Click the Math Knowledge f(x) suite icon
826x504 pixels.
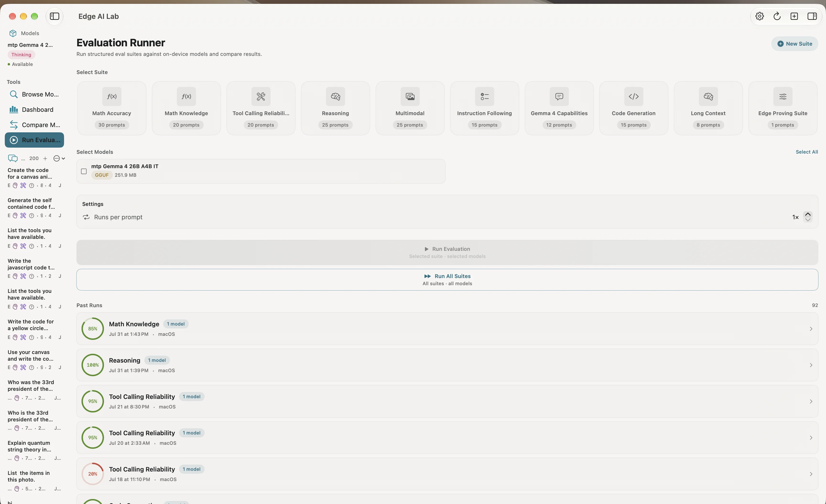point(186,97)
